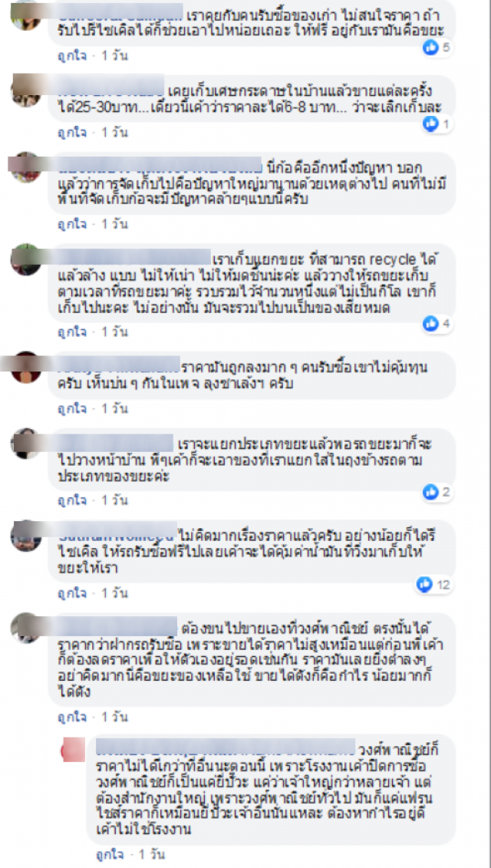Image resolution: width=491 pixels, height=868 pixels.
Task: Open avatar beside the นี่ก้อคืออีกหนึ่งปัญหา comment
Action: tap(26, 167)
